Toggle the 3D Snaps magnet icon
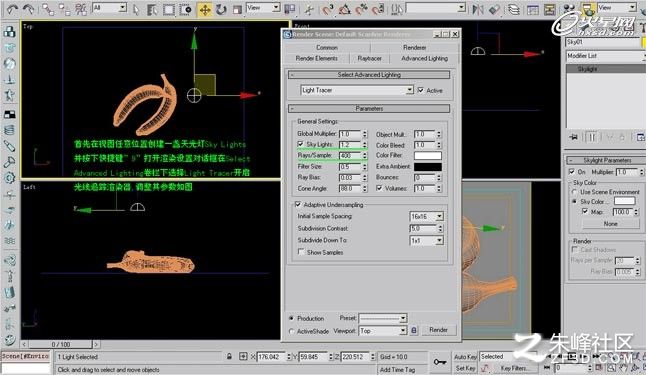Screen dimensions: 646x375 328,9
